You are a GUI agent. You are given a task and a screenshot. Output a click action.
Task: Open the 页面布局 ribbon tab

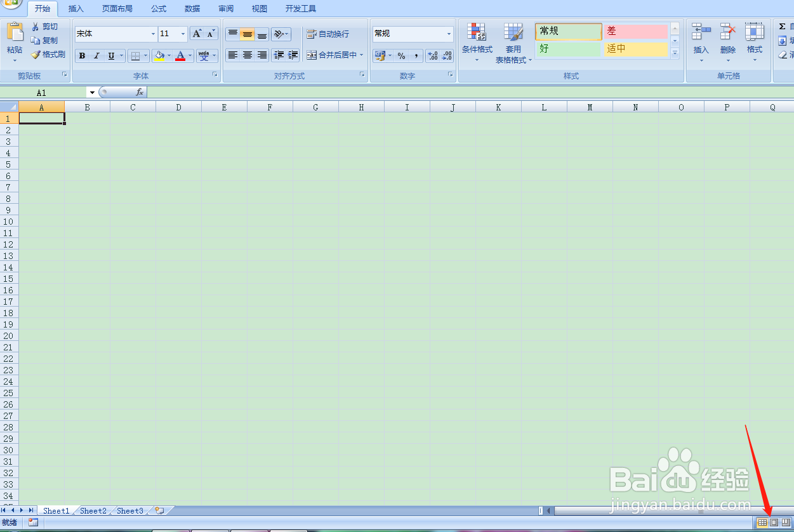[x=117, y=9]
